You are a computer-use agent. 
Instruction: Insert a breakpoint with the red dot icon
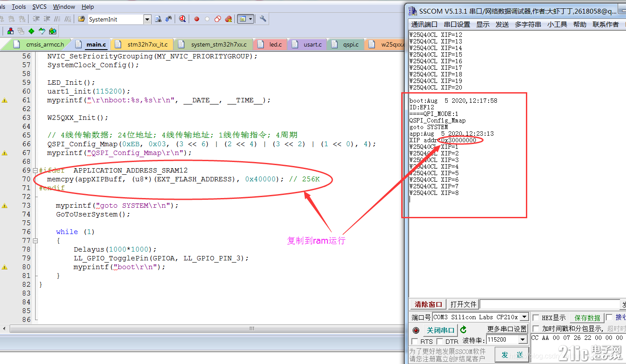click(x=196, y=19)
